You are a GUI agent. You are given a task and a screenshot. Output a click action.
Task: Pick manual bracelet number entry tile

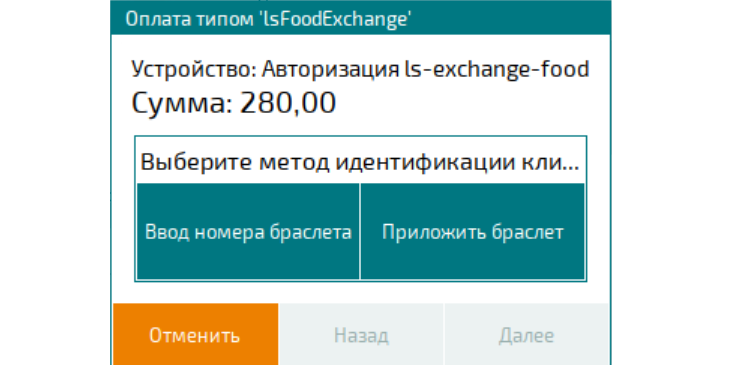[x=248, y=232]
